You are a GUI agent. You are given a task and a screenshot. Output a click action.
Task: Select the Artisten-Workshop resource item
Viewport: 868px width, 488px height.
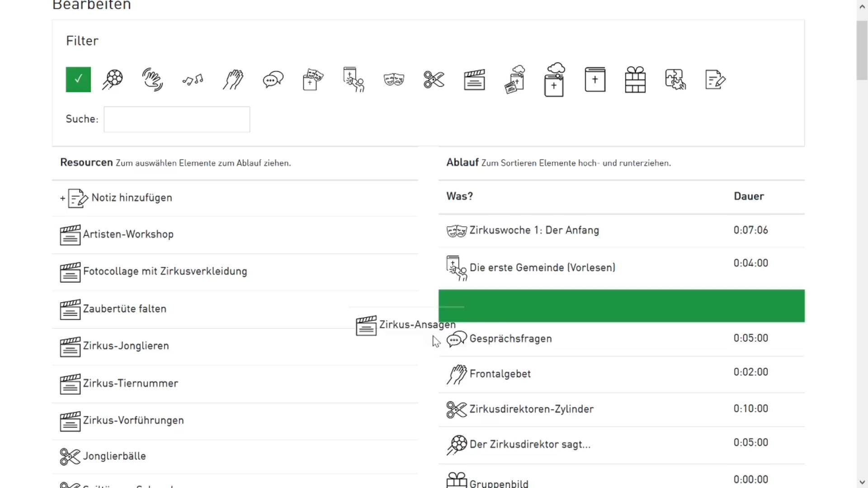coord(128,235)
